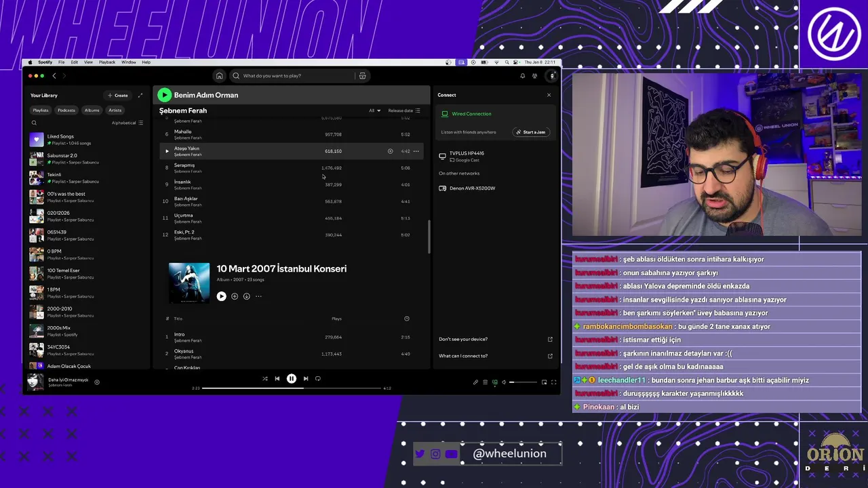The image size is (868, 488).
Task: Open the notifications bell in Spotify
Action: 522,76
